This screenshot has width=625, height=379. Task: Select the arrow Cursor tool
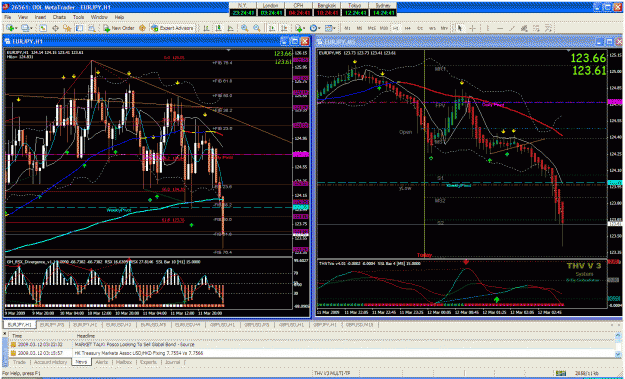point(460,28)
